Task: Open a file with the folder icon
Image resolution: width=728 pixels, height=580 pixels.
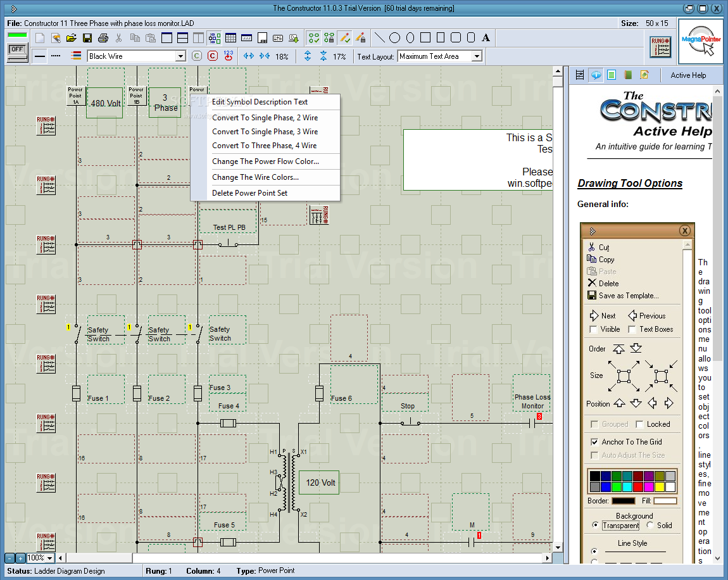Action: click(x=71, y=38)
